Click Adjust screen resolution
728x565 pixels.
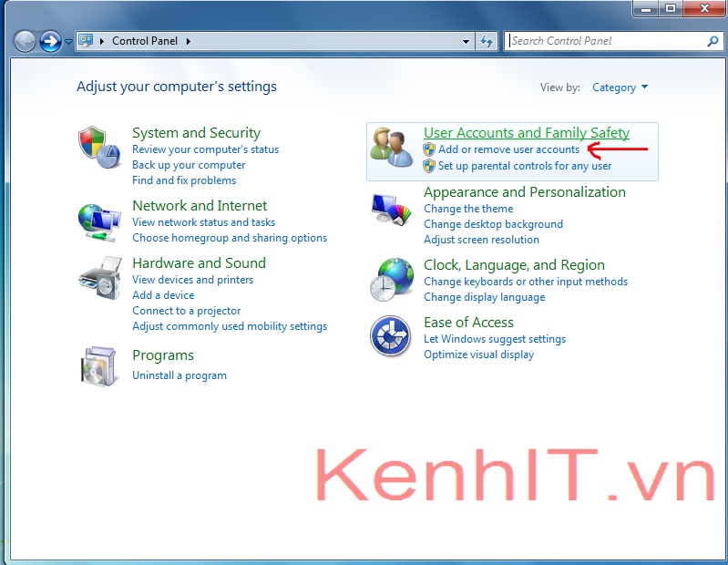click(481, 240)
